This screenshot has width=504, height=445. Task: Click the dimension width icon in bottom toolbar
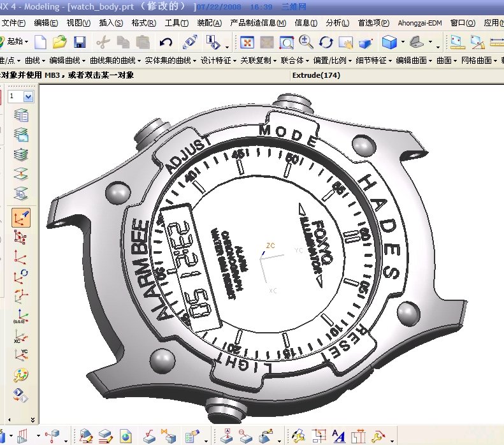pyautogui.click(x=358, y=437)
